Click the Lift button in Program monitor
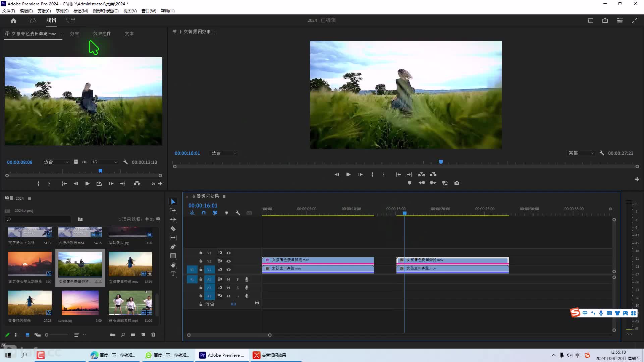 [422, 174]
